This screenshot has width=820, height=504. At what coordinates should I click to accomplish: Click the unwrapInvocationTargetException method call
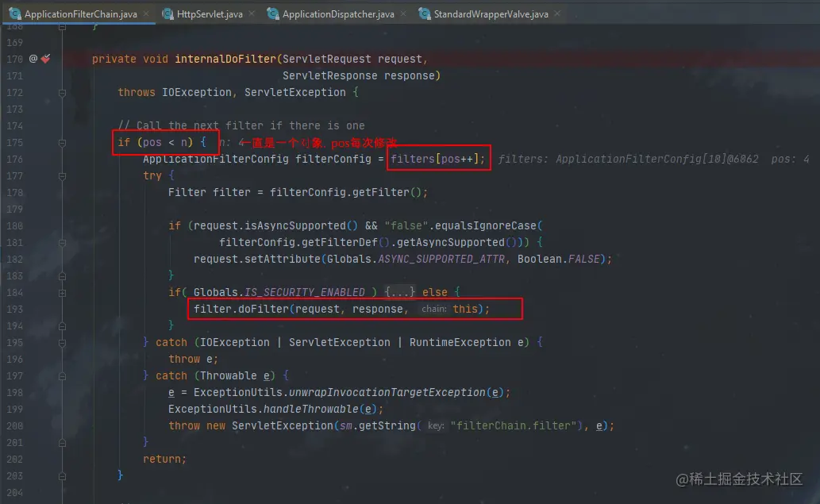(x=387, y=392)
